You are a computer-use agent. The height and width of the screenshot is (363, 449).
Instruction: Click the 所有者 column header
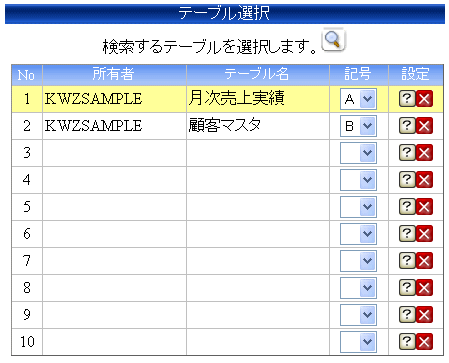click(x=114, y=75)
